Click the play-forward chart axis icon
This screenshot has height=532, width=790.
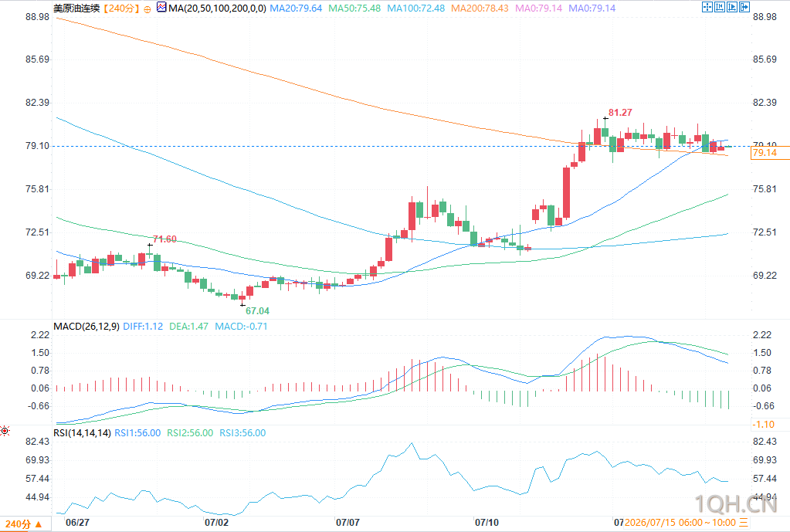point(732,7)
